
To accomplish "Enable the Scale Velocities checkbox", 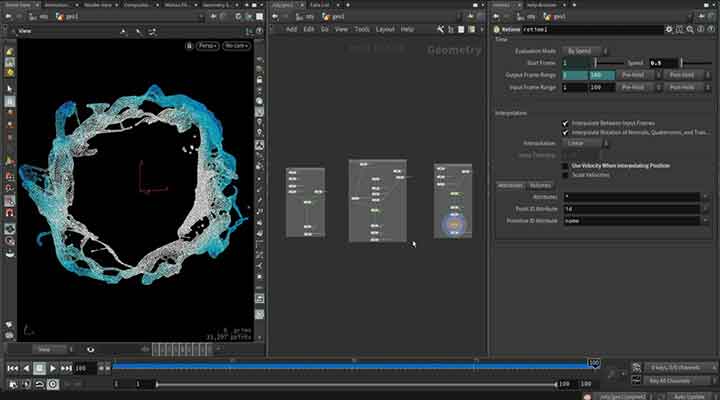I will (x=565, y=175).
